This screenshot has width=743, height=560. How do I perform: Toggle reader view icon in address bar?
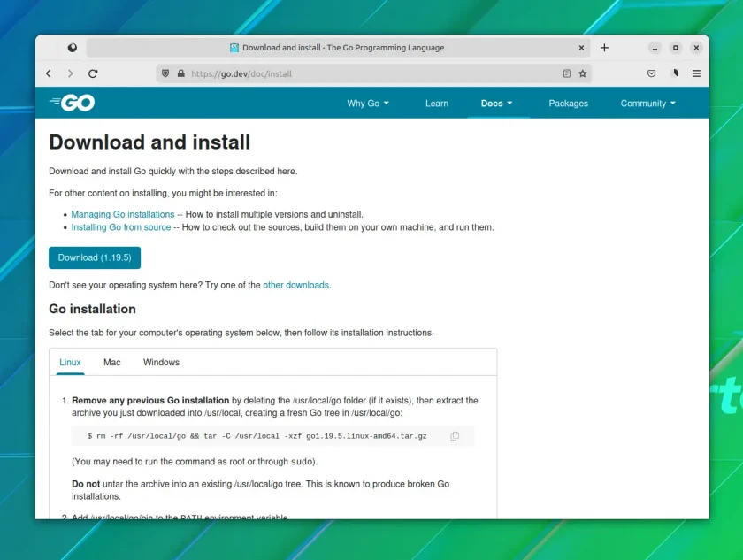567,73
